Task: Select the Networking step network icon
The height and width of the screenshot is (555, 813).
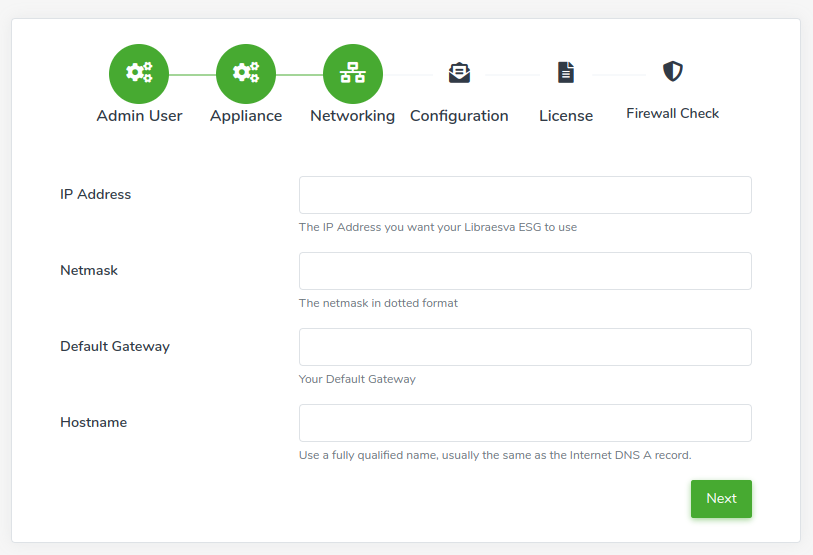Action: click(353, 74)
